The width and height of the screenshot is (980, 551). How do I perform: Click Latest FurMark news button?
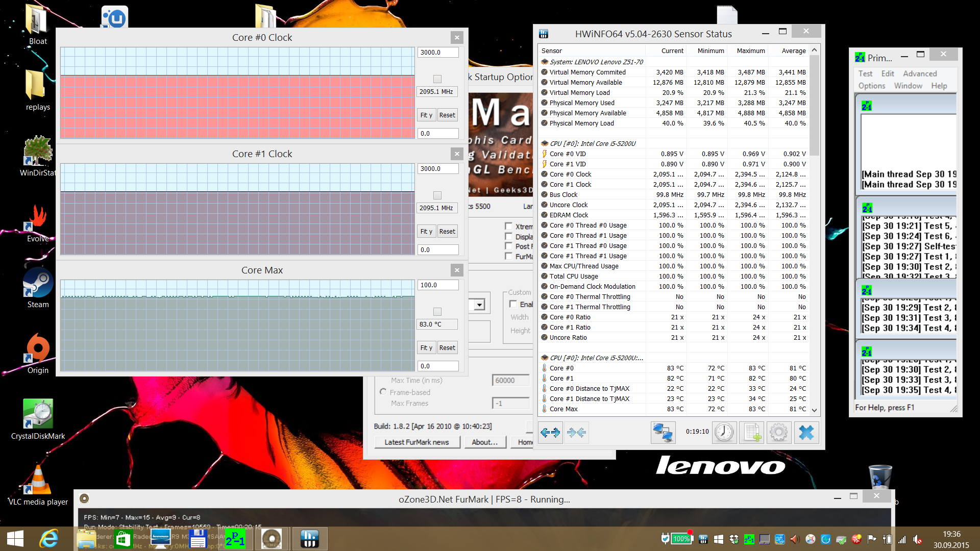pos(416,442)
